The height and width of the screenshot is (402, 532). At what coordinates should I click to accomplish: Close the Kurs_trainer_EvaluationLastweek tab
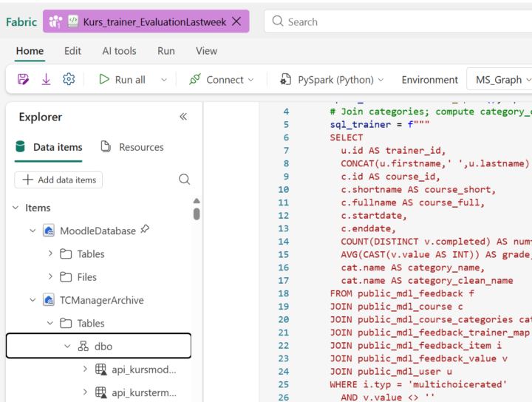point(236,21)
